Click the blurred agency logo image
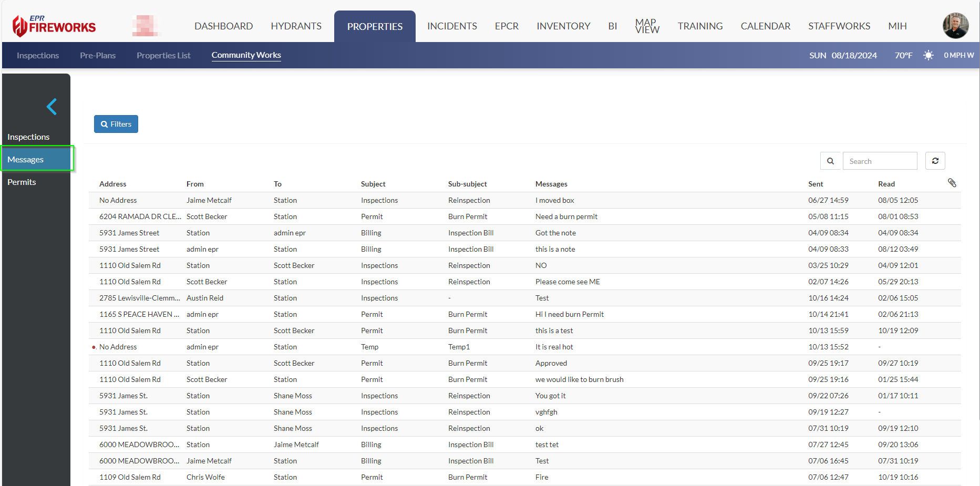 pyautogui.click(x=145, y=26)
